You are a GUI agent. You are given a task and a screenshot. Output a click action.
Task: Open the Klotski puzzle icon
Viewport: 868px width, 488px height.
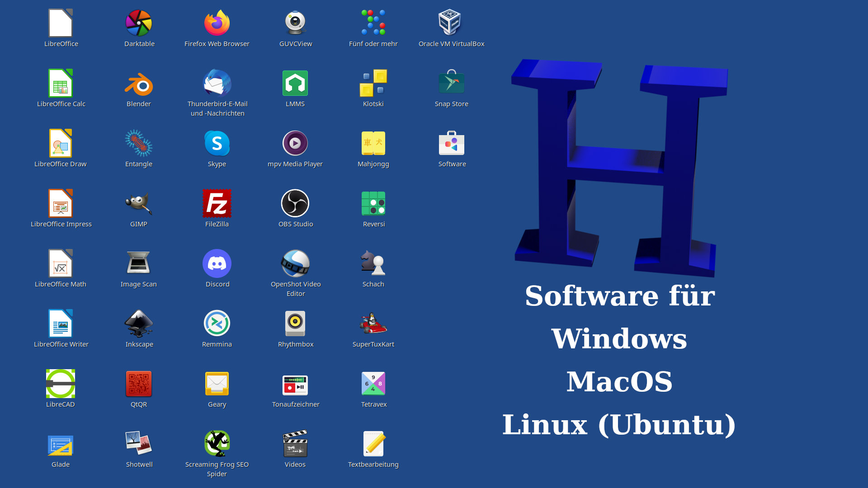(373, 83)
